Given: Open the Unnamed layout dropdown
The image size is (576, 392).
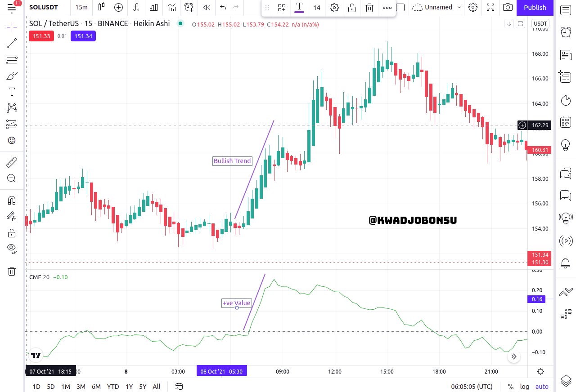Looking at the screenshot, I should click(x=437, y=7).
